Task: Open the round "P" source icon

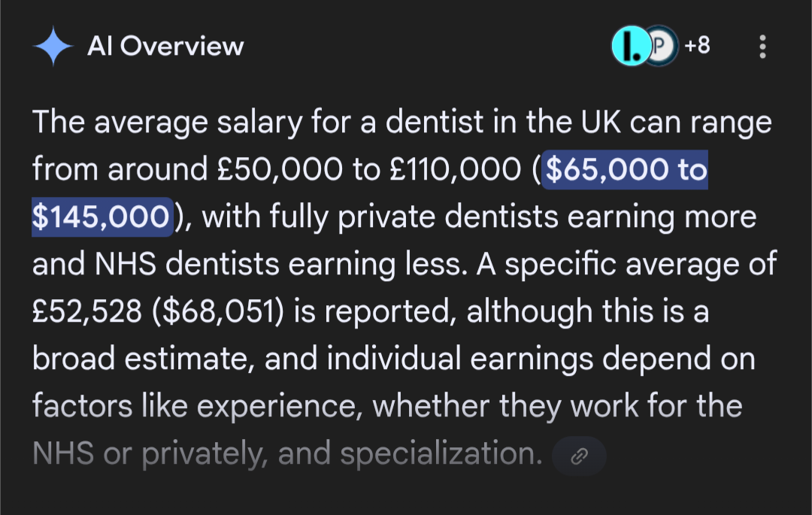Action: [660, 47]
